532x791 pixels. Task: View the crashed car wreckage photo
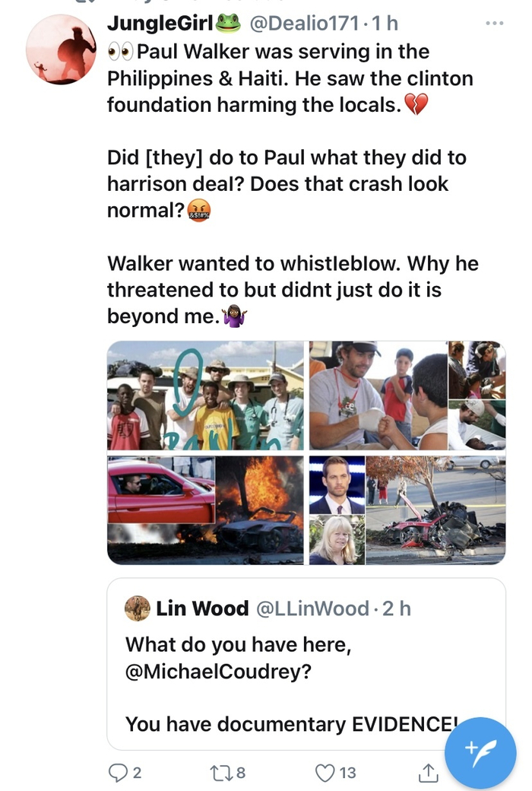coord(435,510)
